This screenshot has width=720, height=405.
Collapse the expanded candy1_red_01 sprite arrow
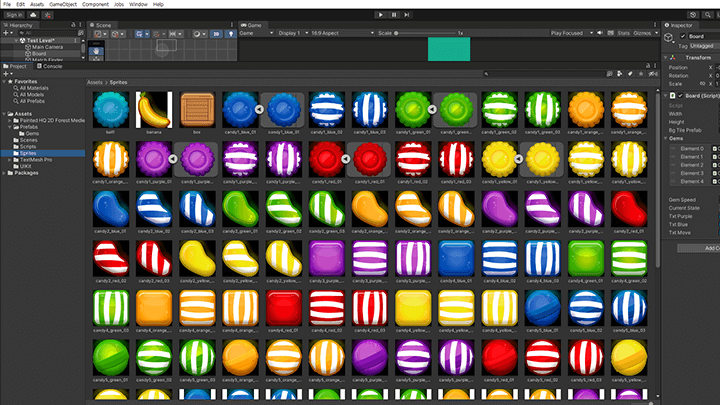pos(346,159)
